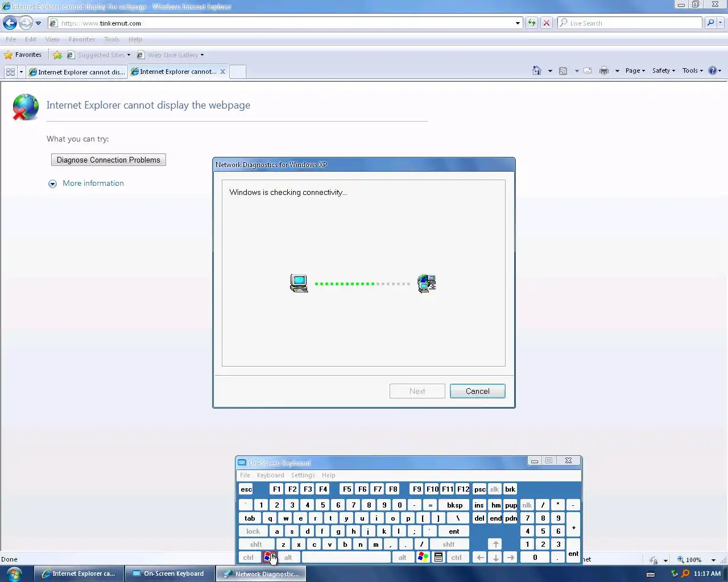Image resolution: width=728 pixels, height=582 pixels.
Task: Cancel the Network Diagnostics dialog
Action: tap(477, 391)
